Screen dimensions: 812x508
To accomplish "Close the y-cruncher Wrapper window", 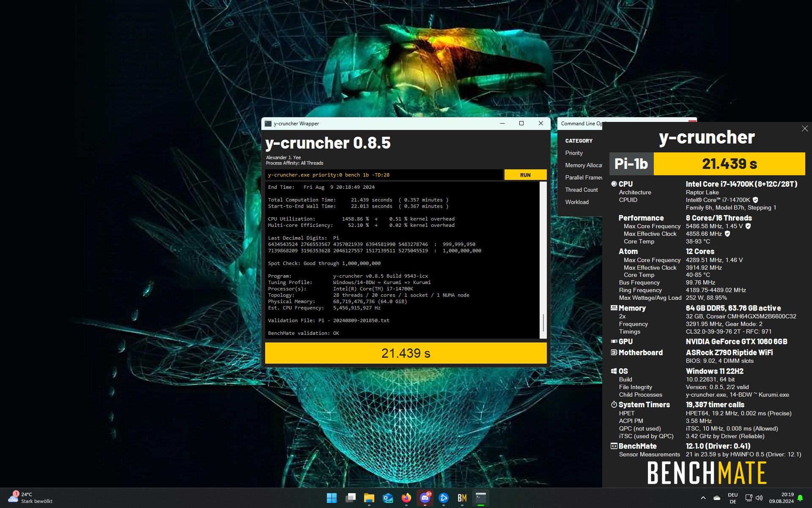I will click(540, 123).
